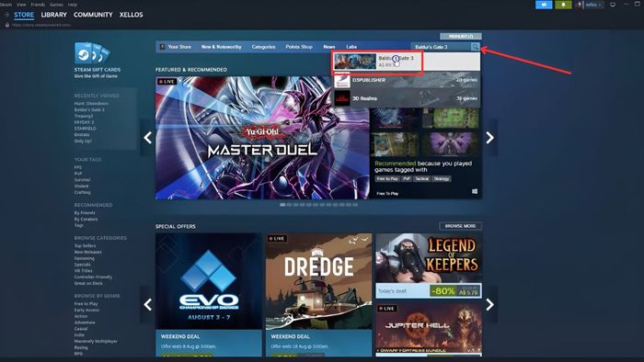Click the Browse More button
Viewport: 644px width, 362px height.
(x=460, y=226)
